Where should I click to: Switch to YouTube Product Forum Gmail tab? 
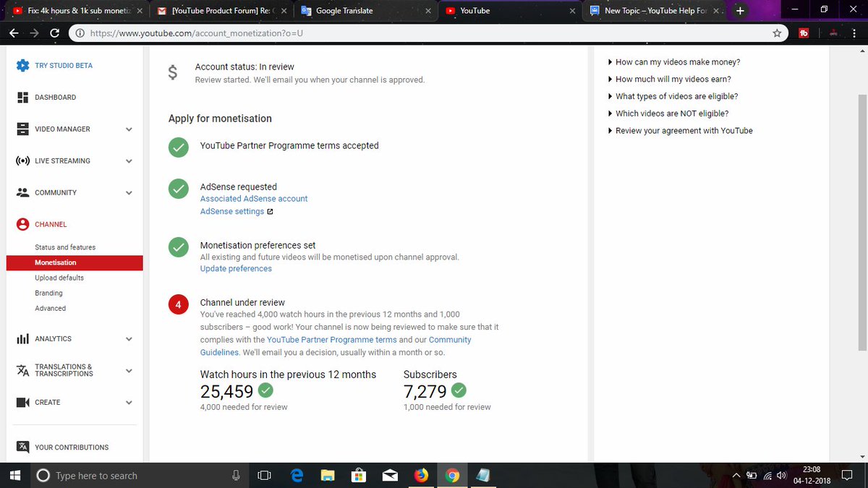(x=222, y=11)
